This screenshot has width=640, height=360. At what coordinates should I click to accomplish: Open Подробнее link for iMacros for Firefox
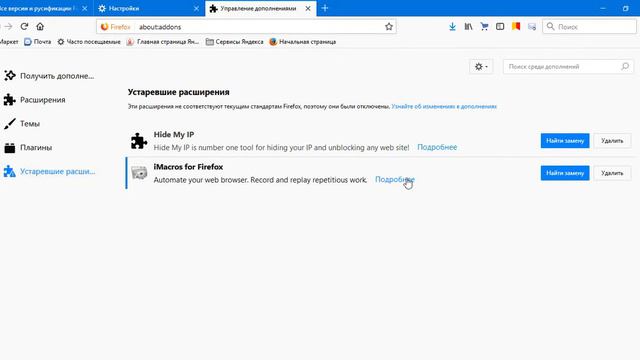point(395,180)
